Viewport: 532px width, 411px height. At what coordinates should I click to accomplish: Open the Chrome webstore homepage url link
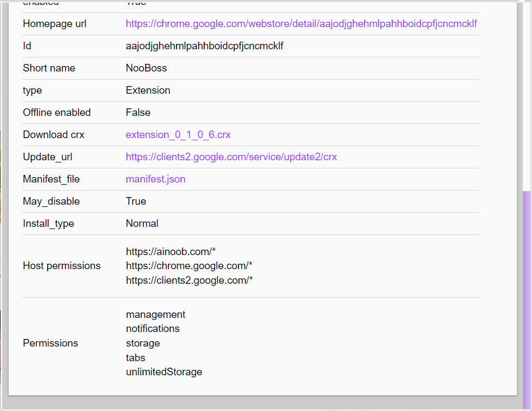[301, 24]
